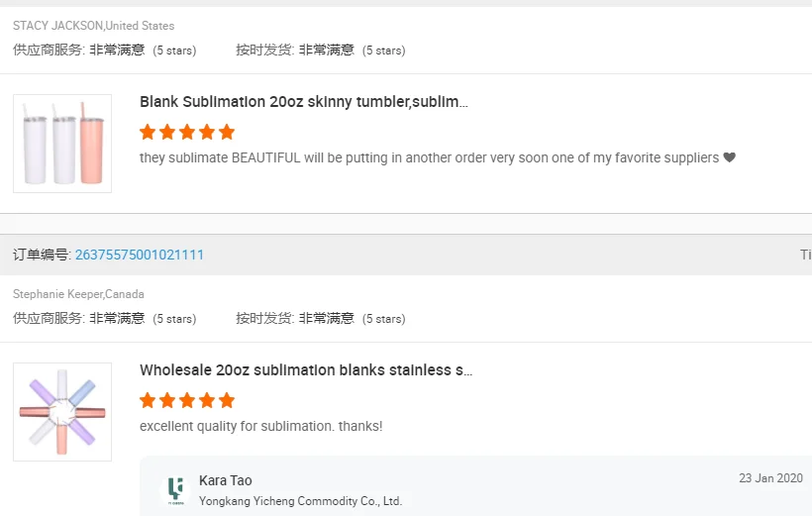This screenshot has height=516, width=812.
Task: Click fifth star under Blank Sublimation tumbler title
Action: click(227, 132)
